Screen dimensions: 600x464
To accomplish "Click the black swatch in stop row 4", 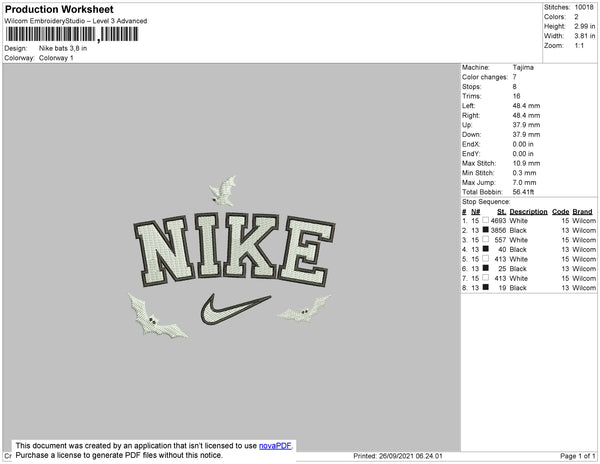I will [486, 249].
